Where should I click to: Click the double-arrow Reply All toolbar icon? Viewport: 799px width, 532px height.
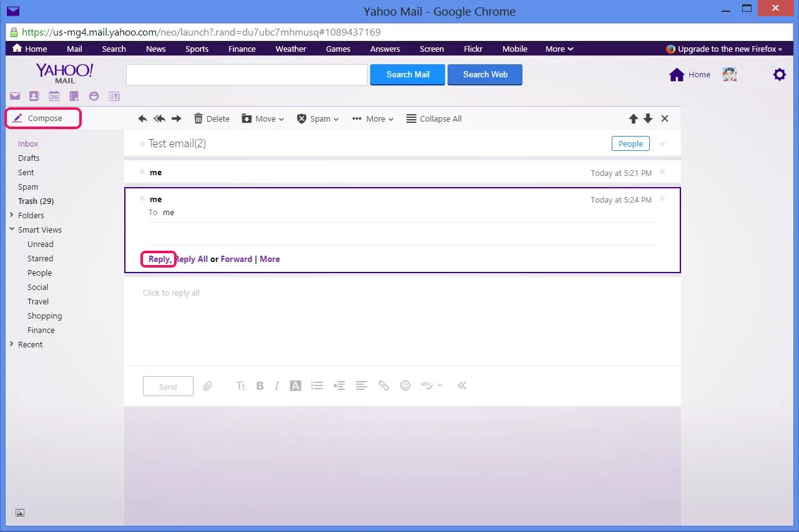pos(160,118)
